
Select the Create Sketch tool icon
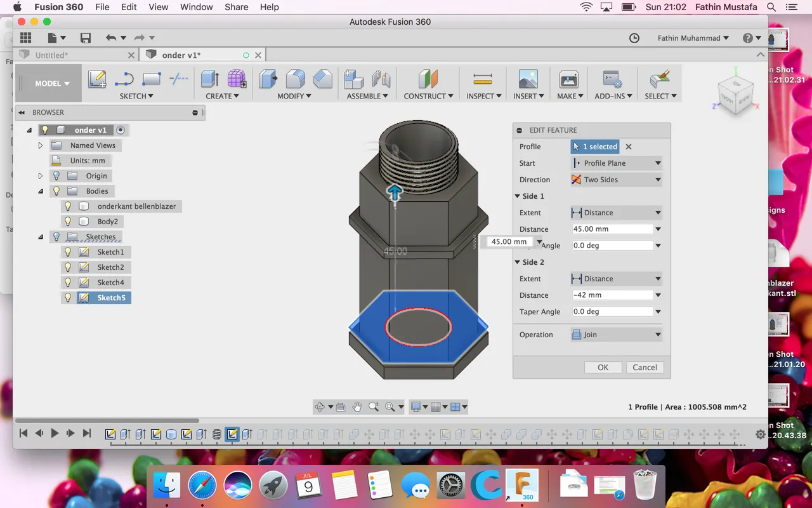point(97,79)
